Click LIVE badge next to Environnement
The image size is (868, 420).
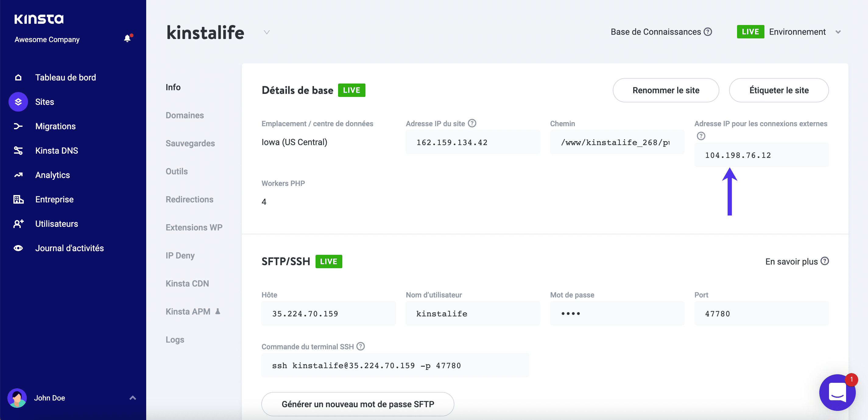(x=750, y=32)
